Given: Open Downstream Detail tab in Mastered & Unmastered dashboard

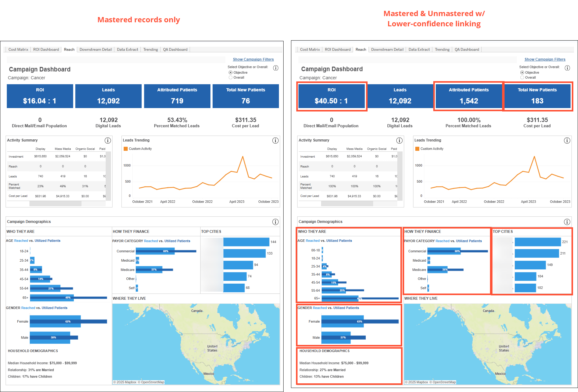Looking at the screenshot, I should click(x=387, y=50).
